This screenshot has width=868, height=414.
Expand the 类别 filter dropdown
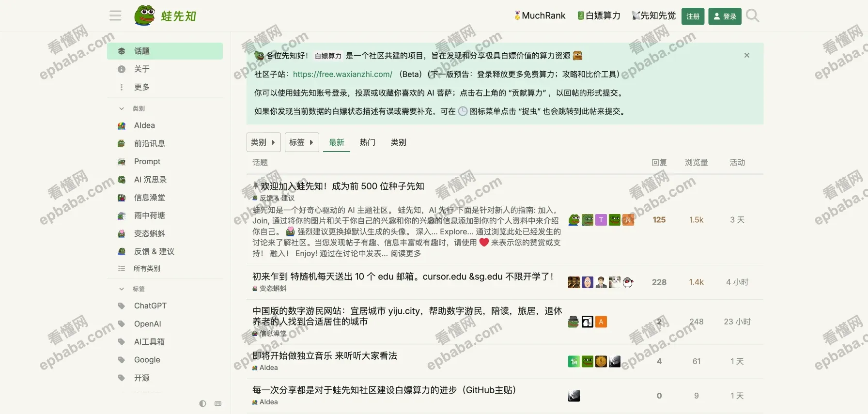(263, 142)
